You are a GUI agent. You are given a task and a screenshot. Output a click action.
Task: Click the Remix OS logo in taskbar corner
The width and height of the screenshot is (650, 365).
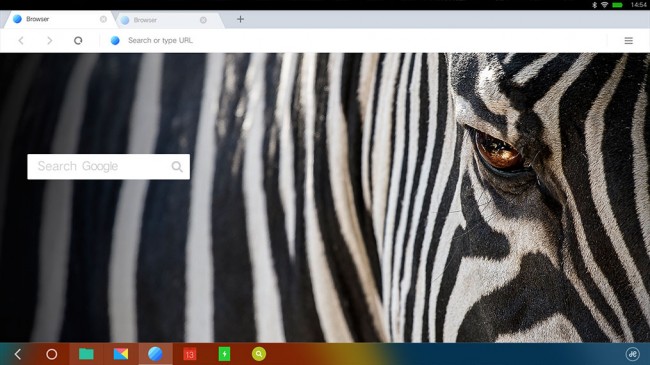(632, 354)
